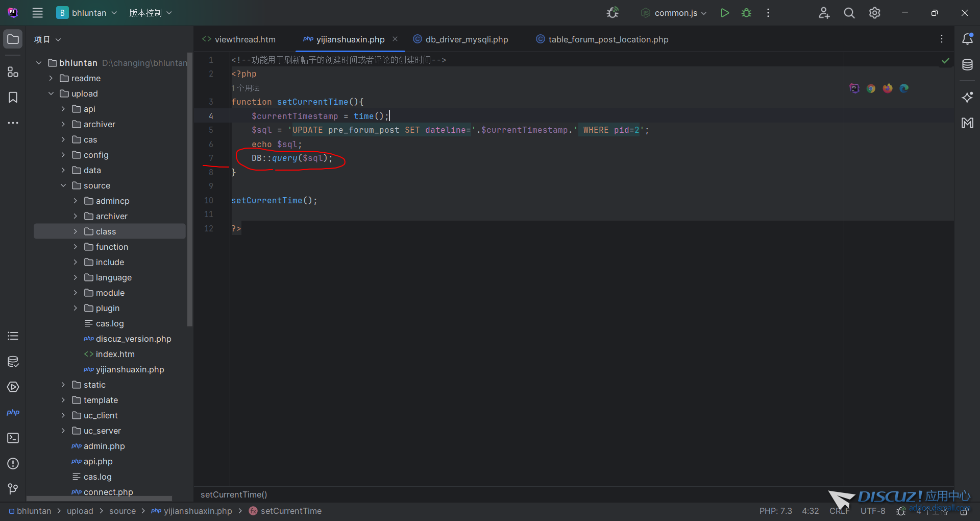The width and height of the screenshot is (980, 521).
Task: Start debugging with the Debug bug icon
Action: (746, 13)
